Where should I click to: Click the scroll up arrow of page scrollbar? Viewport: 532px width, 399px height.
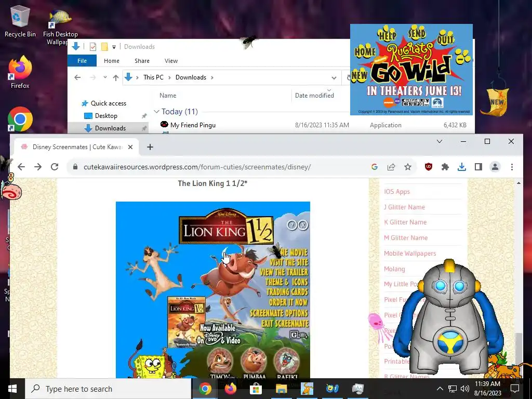[x=518, y=183]
